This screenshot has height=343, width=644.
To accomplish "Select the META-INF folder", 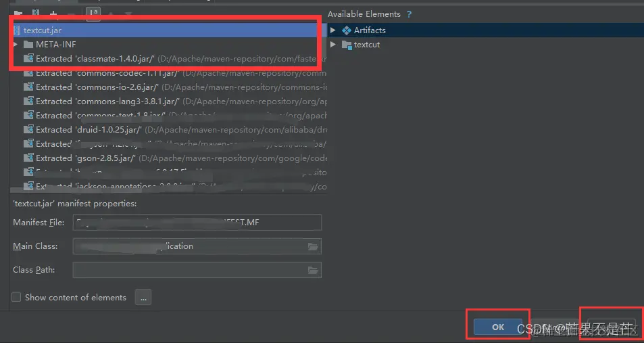I will (50, 44).
